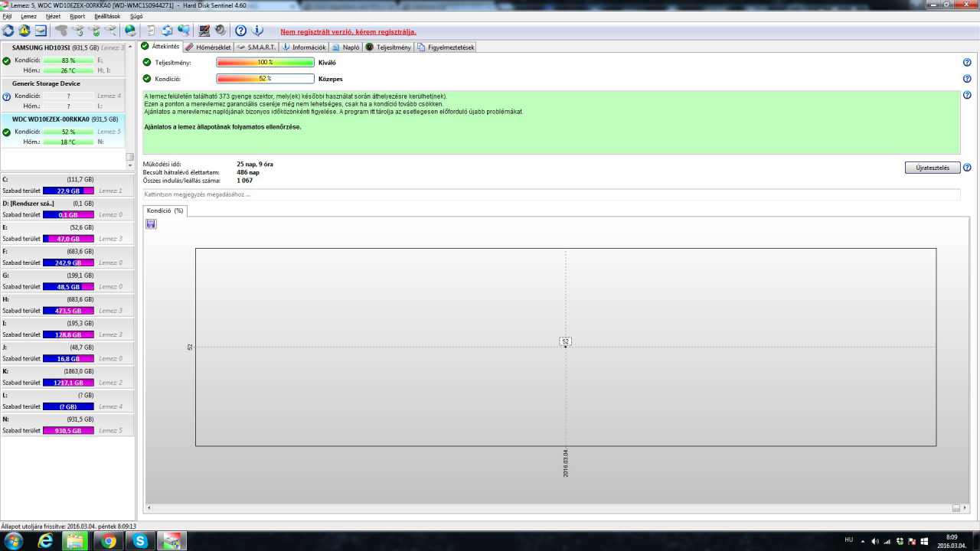This screenshot has width=980, height=551.
Task: Open the Nézet menu
Action: [53, 16]
